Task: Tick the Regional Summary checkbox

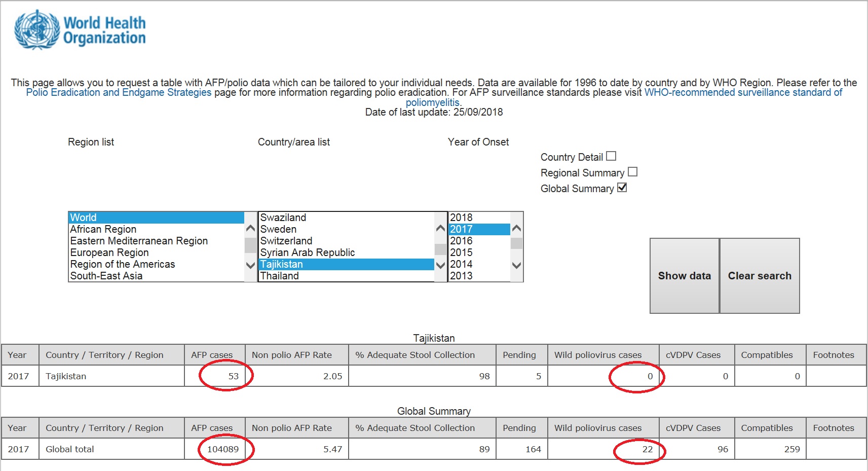Action: (x=632, y=172)
